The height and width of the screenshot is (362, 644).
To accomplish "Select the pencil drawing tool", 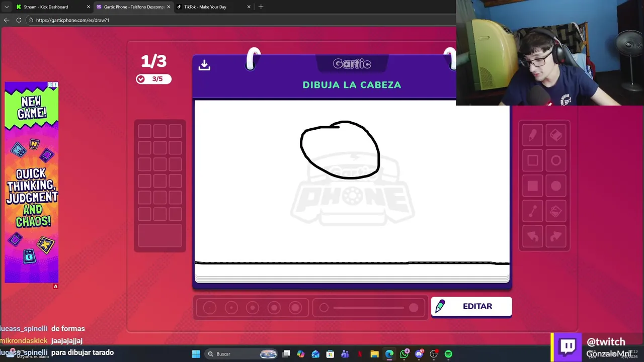I will (533, 136).
